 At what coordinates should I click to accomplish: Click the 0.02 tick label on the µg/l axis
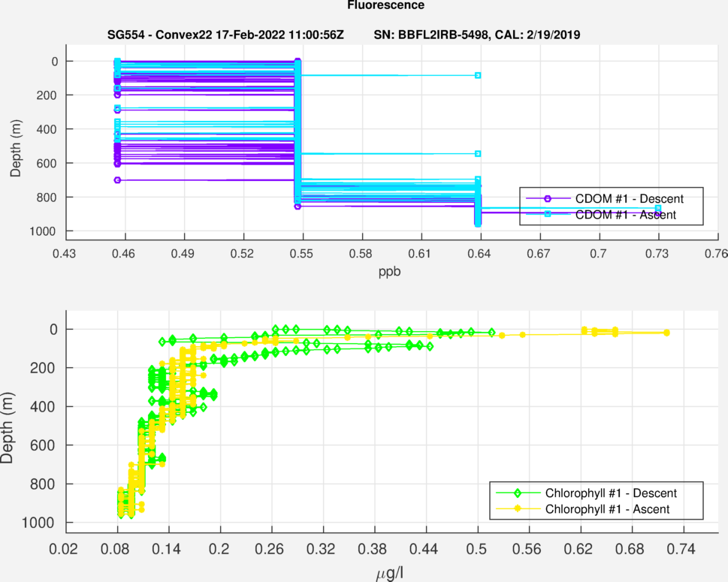65,550
